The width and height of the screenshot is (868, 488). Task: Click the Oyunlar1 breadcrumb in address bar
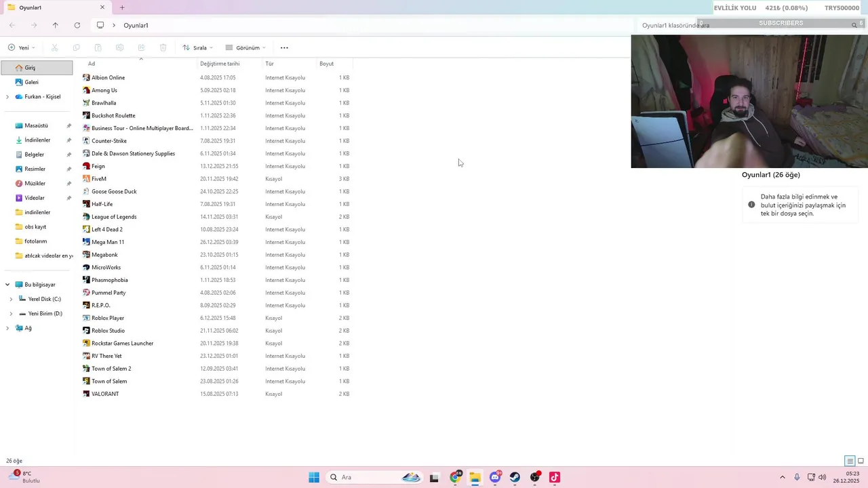(x=136, y=25)
